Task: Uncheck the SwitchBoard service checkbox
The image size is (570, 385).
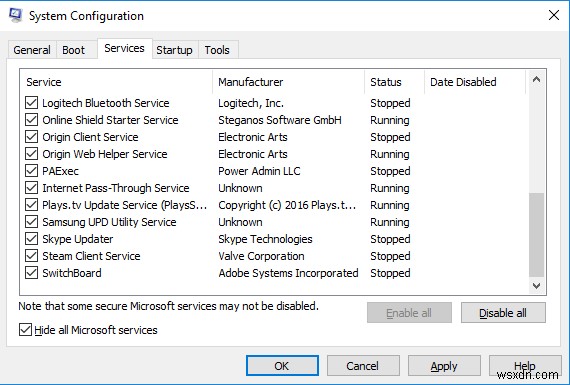Action: click(32, 273)
